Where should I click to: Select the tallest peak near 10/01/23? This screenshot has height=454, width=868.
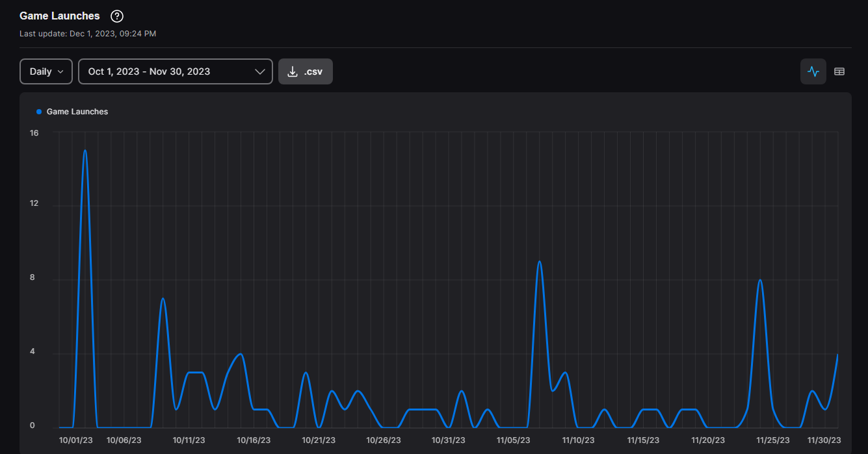85,151
